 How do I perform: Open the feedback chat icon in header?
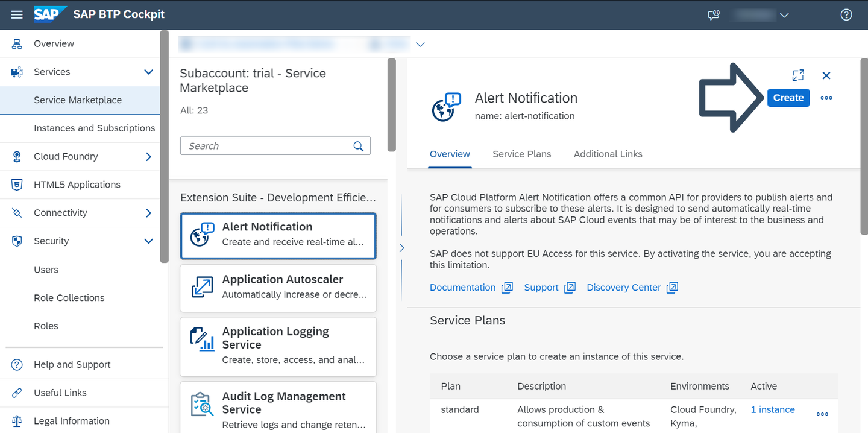(x=714, y=15)
